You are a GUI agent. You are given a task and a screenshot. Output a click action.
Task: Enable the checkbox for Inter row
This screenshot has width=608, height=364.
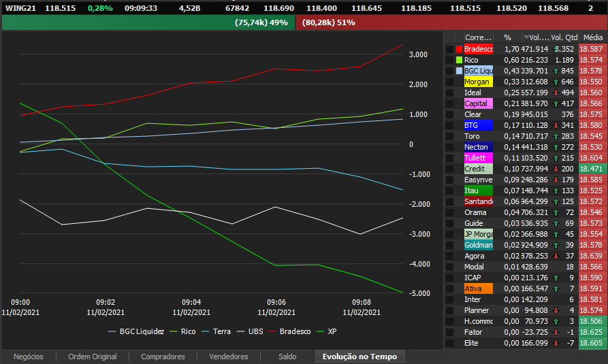coord(449,299)
